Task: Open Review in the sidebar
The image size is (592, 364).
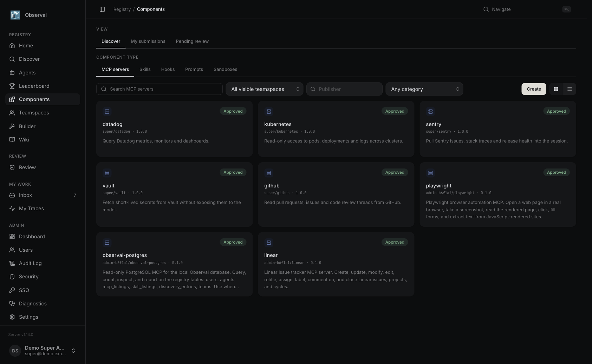Action: tap(43, 167)
